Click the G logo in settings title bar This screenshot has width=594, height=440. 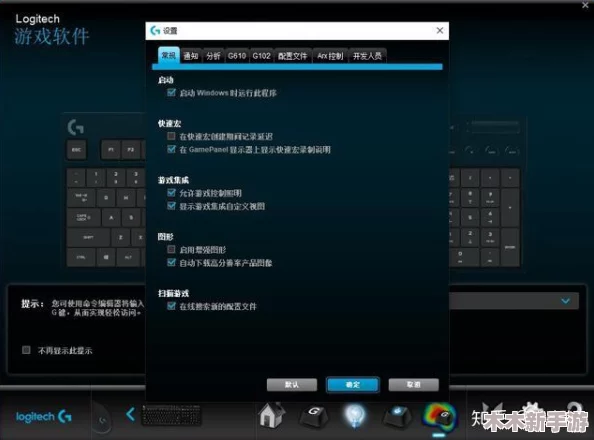pyautogui.click(x=155, y=30)
